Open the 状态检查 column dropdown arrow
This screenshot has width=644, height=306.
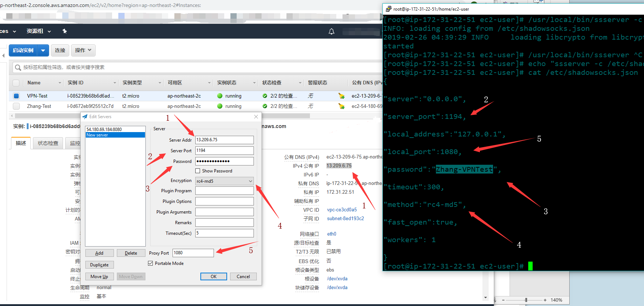pyautogui.click(x=300, y=83)
